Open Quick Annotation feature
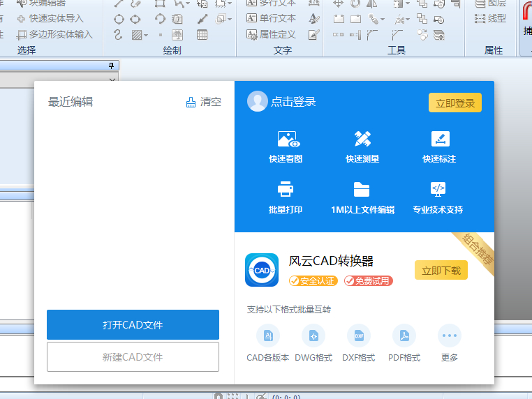Screen dimensions: 532x399 click(439, 146)
